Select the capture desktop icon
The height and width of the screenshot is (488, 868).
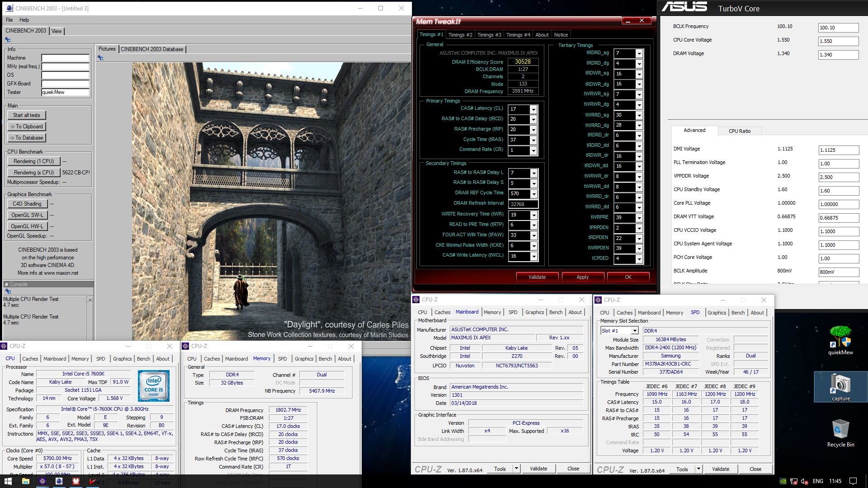(840, 387)
